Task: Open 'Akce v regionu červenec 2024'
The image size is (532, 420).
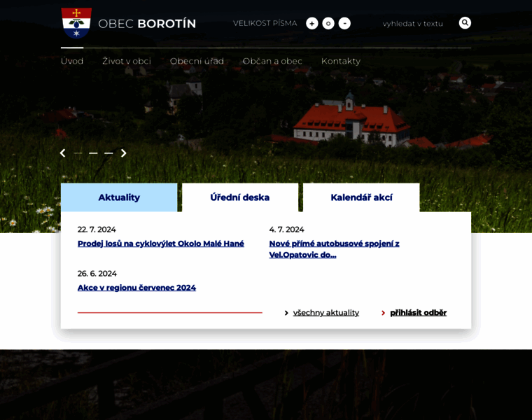Action: (136, 288)
